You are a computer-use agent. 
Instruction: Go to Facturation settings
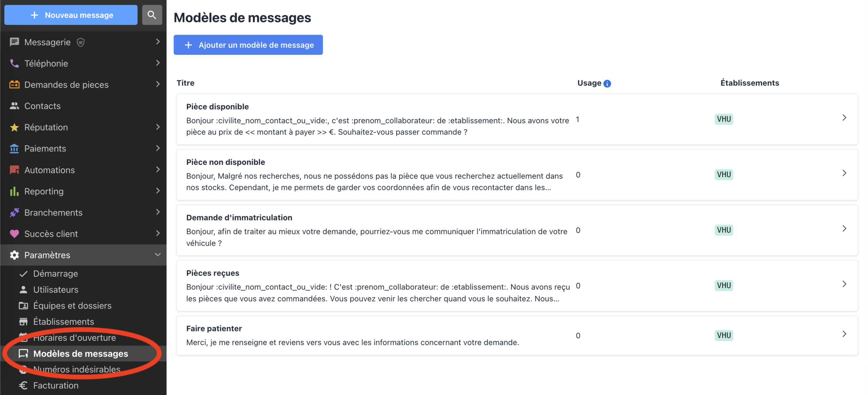(56, 386)
